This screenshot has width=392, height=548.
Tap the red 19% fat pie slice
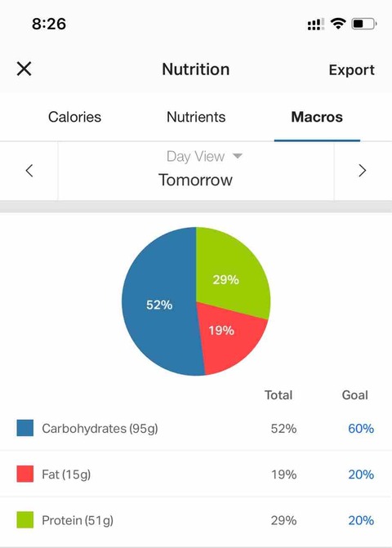coord(227,336)
